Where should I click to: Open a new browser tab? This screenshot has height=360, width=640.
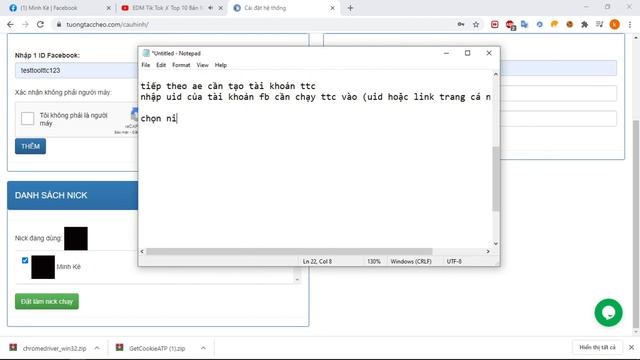350,8
